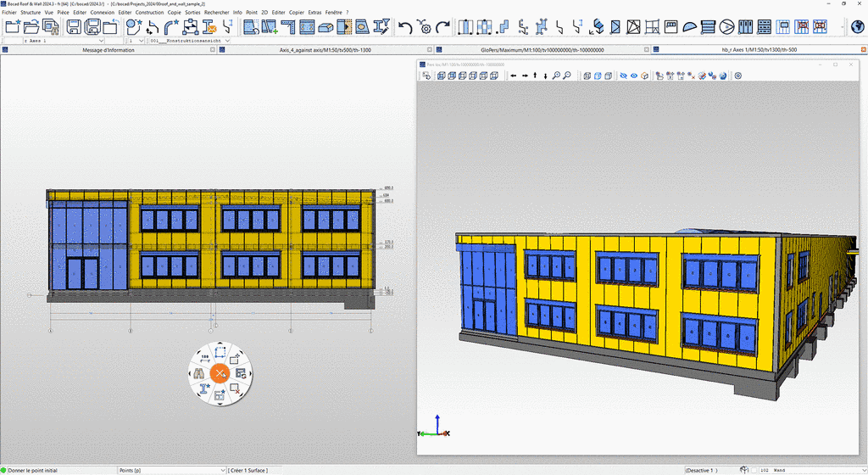Click the Save floppy disk icon
Viewport: 868px width, 475px height.
click(74, 27)
